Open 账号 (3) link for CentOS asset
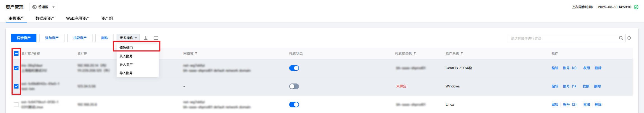Image resolution: width=644 pixels, height=113 pixels. (x=570, y=68)
